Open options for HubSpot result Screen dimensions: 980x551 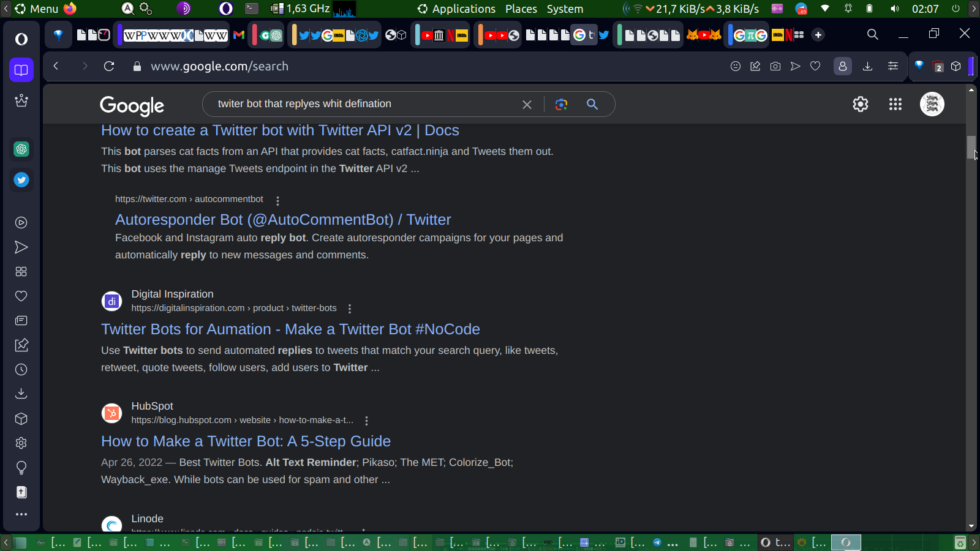coord(366,421)
